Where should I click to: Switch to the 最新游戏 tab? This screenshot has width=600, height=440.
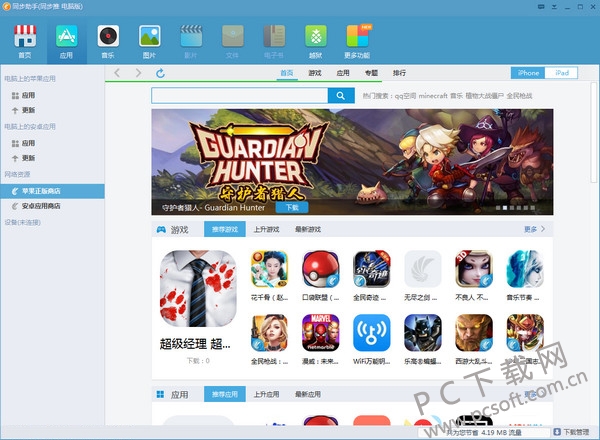[x=308, y=229]
